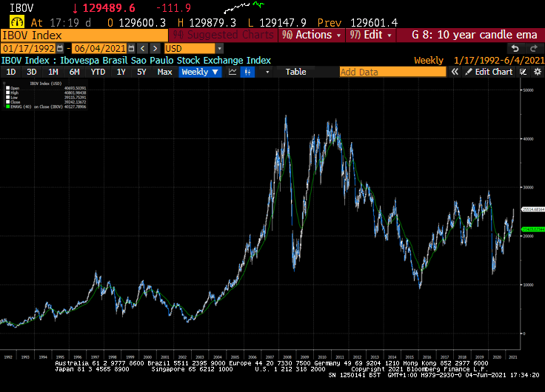Switch to line chart view icon

point(233,72)
